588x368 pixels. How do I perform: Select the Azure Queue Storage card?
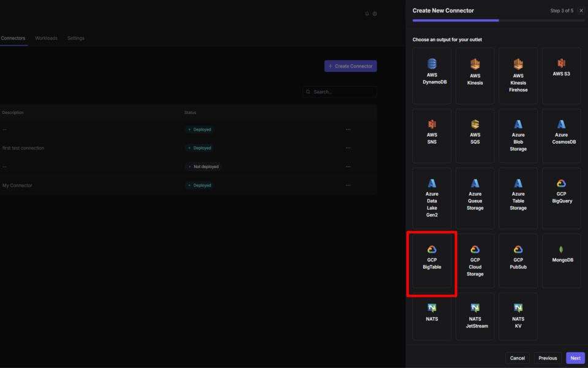point(475,198)
